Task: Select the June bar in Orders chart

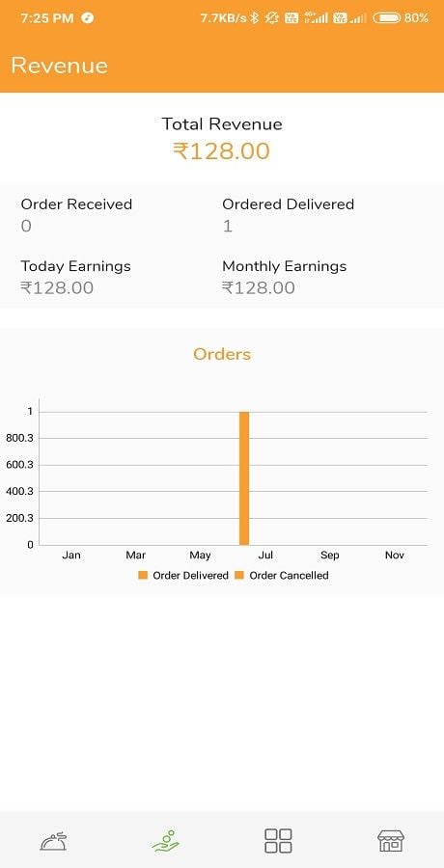Action: pos(244,478)
